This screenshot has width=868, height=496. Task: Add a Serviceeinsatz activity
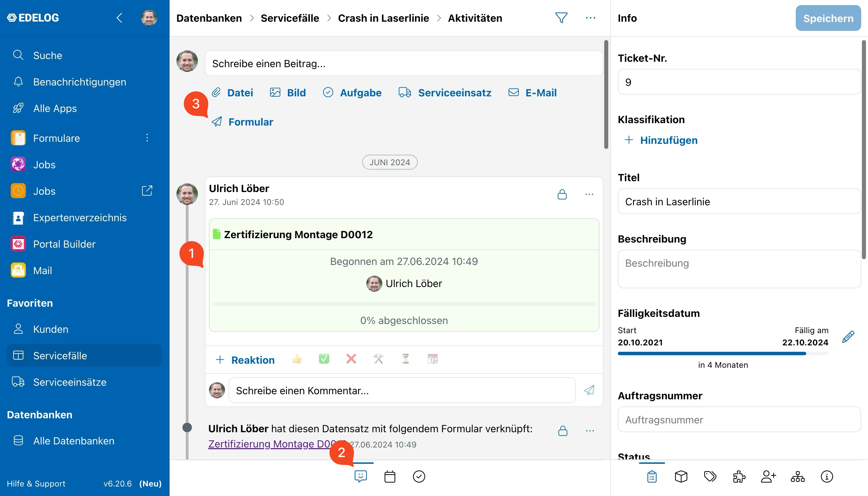445,93
